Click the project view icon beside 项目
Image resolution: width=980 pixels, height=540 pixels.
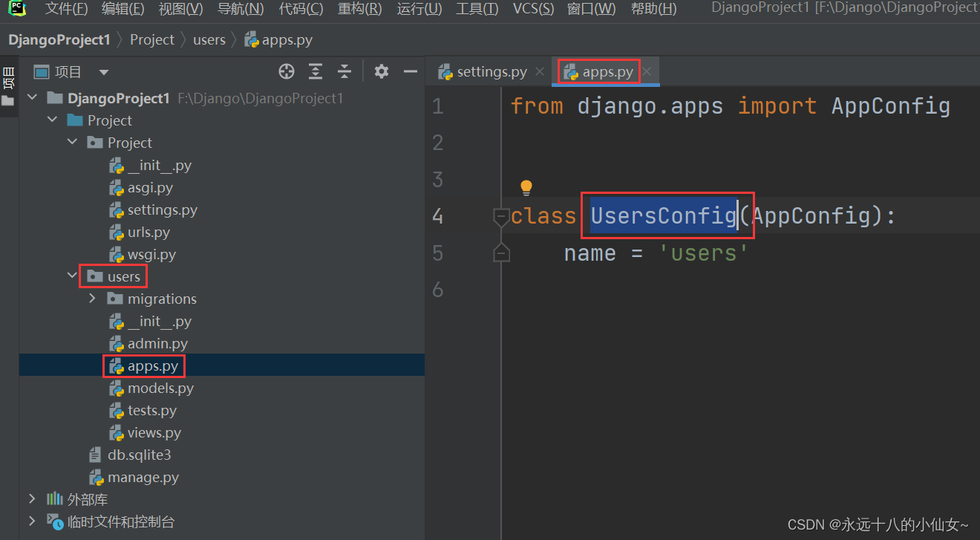click(42, 72)
